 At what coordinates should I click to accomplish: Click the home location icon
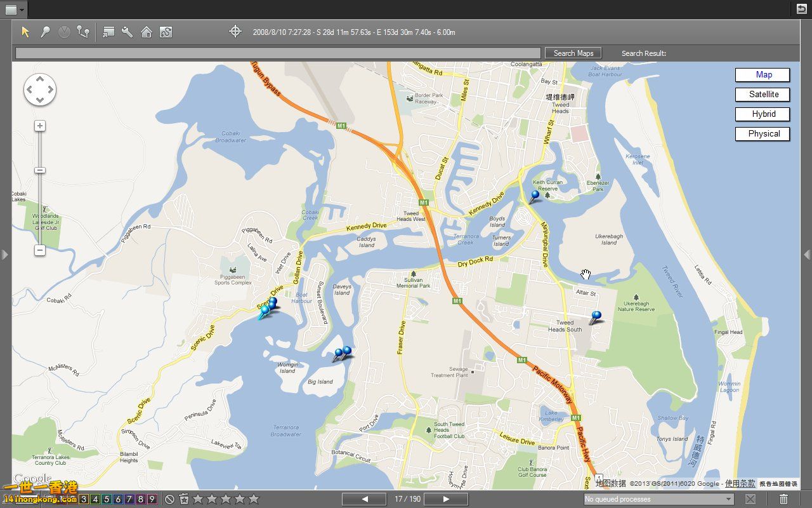[147, 32]
